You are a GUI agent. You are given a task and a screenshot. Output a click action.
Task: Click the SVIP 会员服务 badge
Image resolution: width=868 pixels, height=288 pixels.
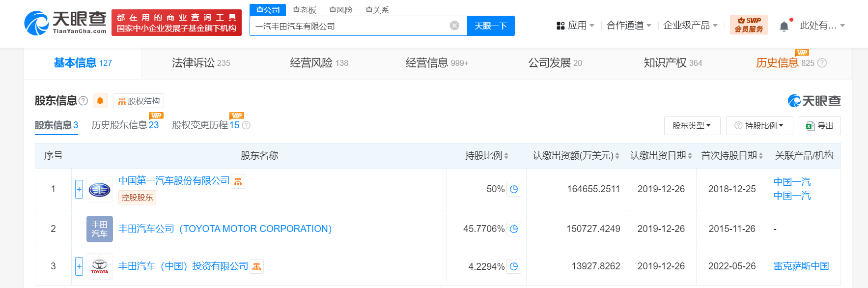click(749, 25)
